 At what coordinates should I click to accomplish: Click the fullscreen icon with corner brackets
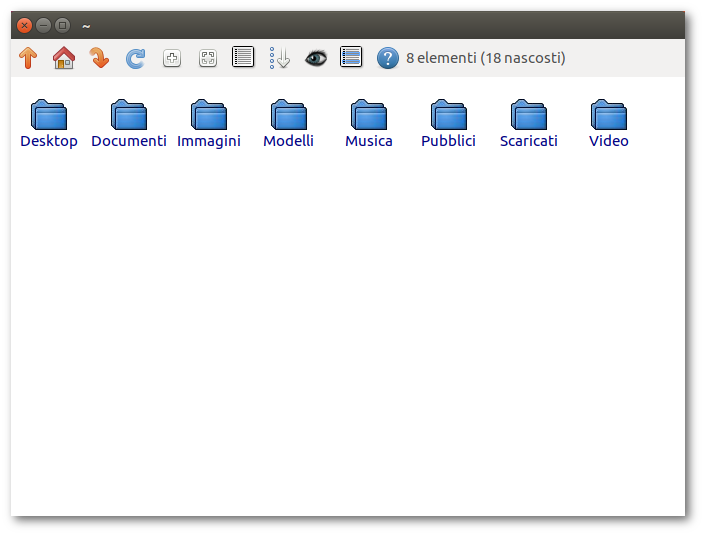pos(208,58)
